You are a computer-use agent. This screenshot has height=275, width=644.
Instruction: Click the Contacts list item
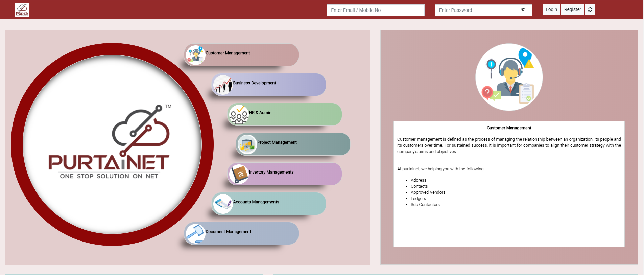(419, 186)
